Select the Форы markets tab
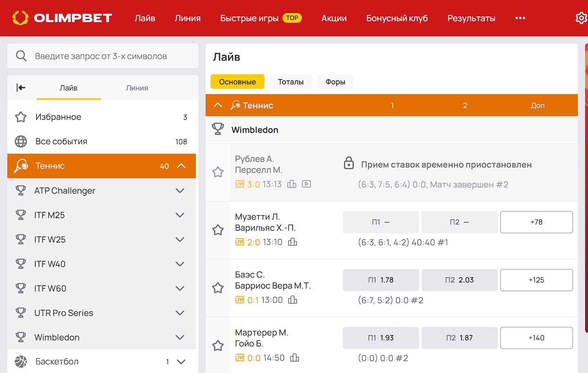Viewport: 588px width, 373px height. 335,82
